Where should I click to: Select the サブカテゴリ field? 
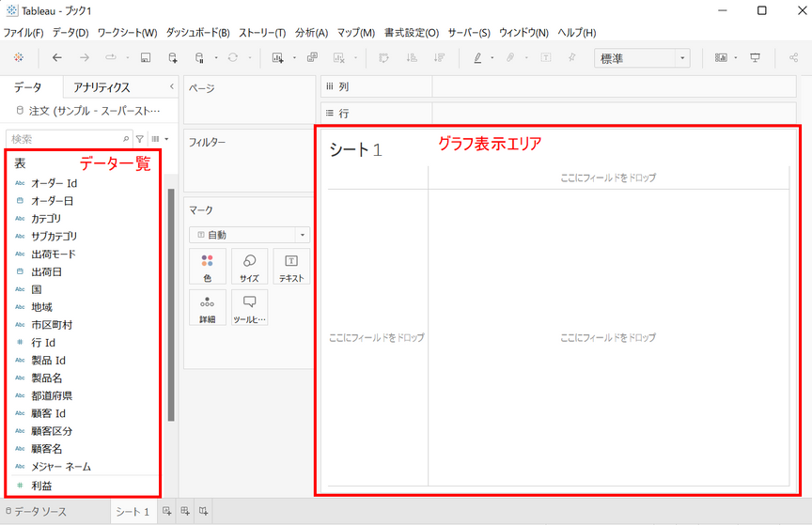(x=55, y=236)
